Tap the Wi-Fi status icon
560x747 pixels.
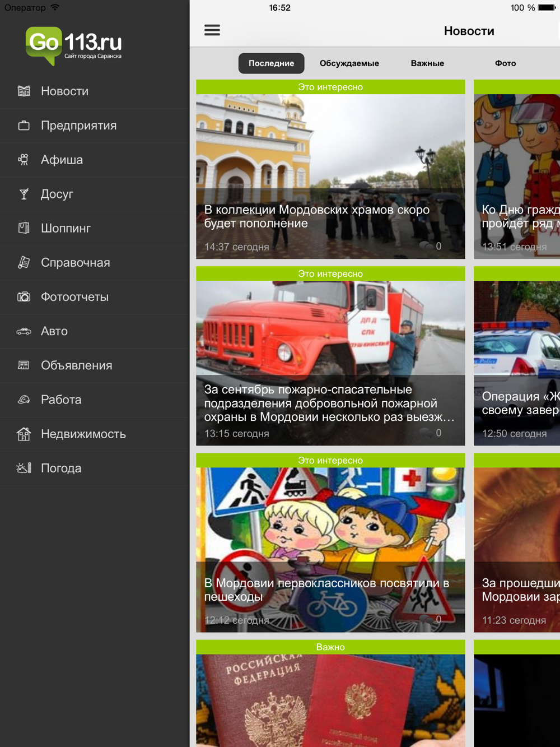pyautogui.click(x=55, y=7)
